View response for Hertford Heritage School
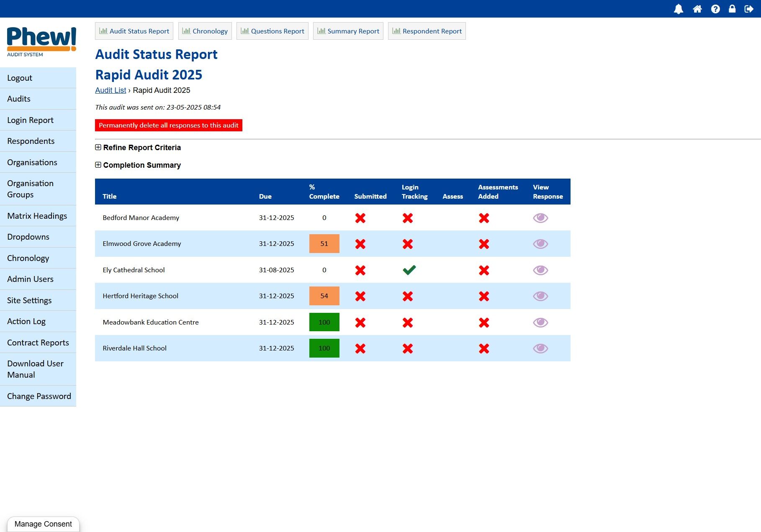 click(540, 296)
